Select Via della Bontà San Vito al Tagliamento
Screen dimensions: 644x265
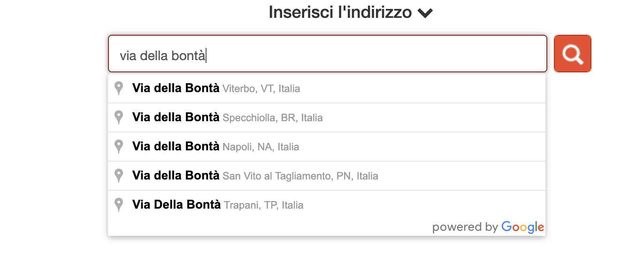click(176, 176)
